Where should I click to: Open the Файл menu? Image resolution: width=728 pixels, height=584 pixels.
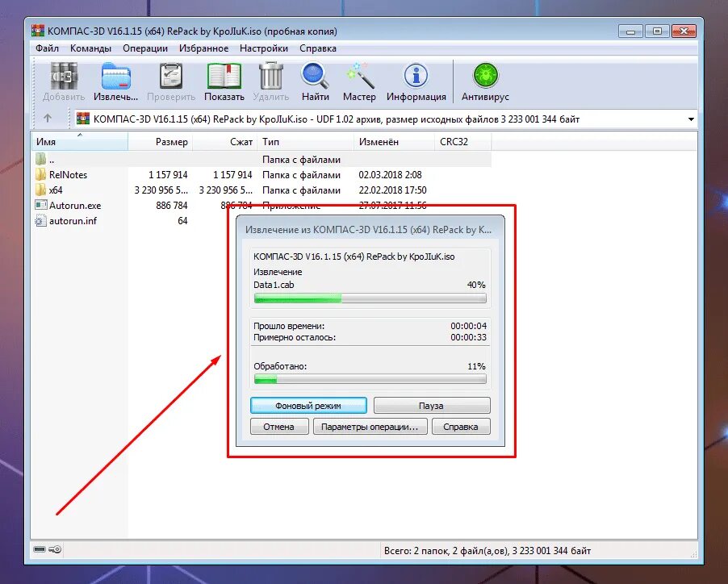47,48
